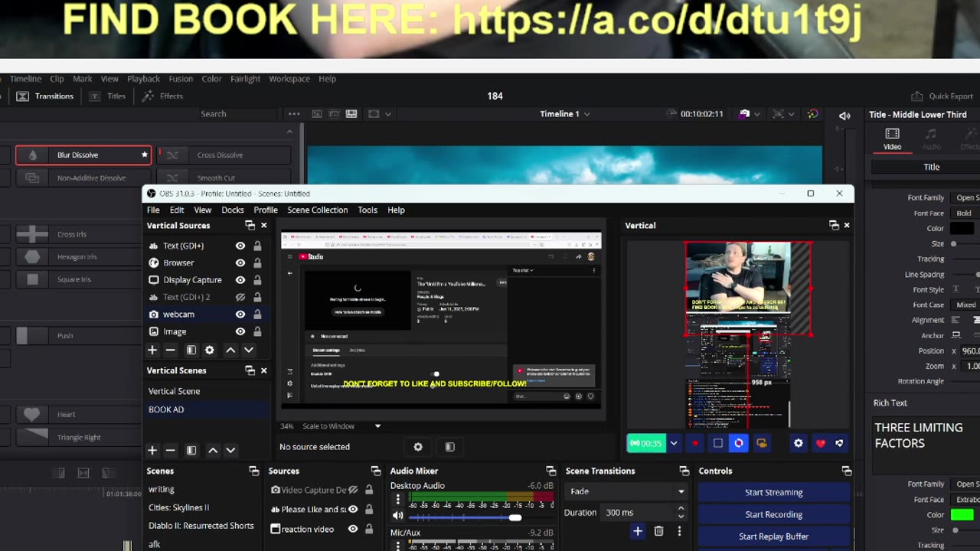Click Start Replay Buffer
The image size is (980, 551).
click(773, 536)
